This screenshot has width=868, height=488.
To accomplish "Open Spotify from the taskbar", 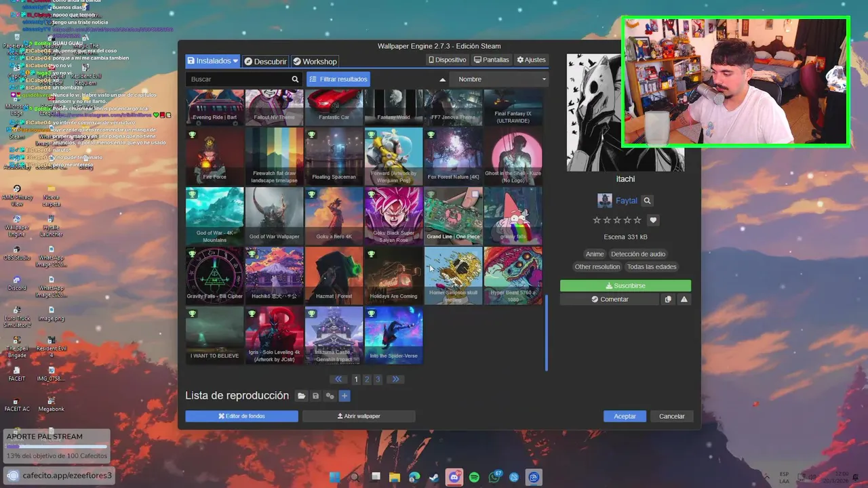I will (x=475, y=477).
